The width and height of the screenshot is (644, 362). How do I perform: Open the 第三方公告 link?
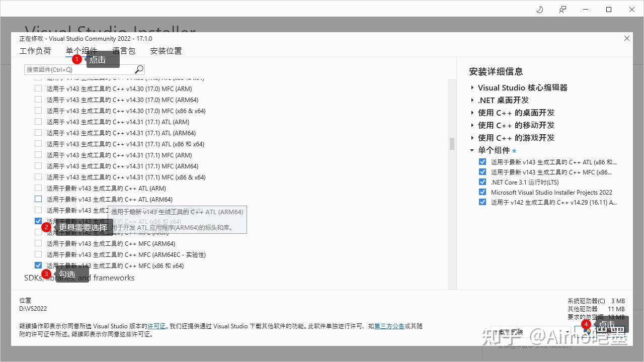[x=389, y=326]
